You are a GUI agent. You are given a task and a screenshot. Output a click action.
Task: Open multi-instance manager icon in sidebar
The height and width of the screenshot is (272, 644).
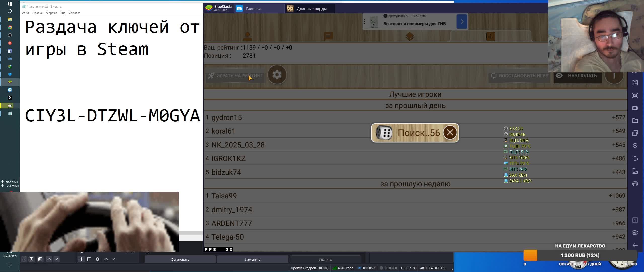point(635,133)
